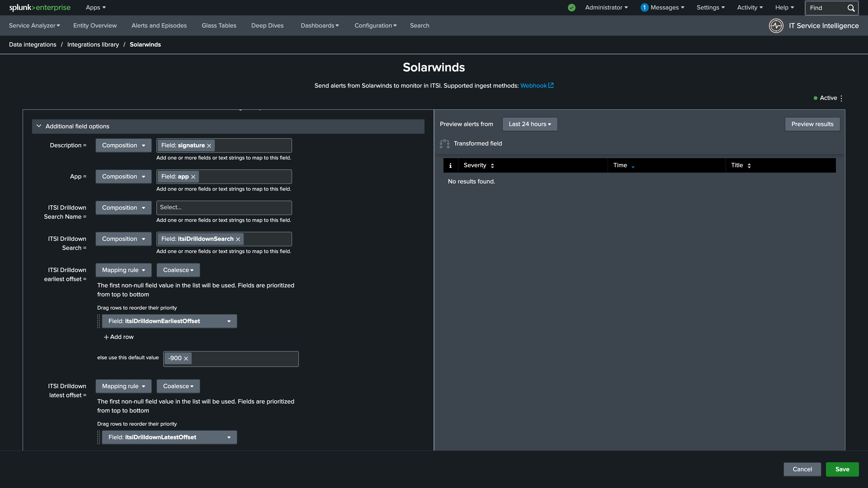
Task: Cancel the integration changes
Action: (x=802, y=469)
